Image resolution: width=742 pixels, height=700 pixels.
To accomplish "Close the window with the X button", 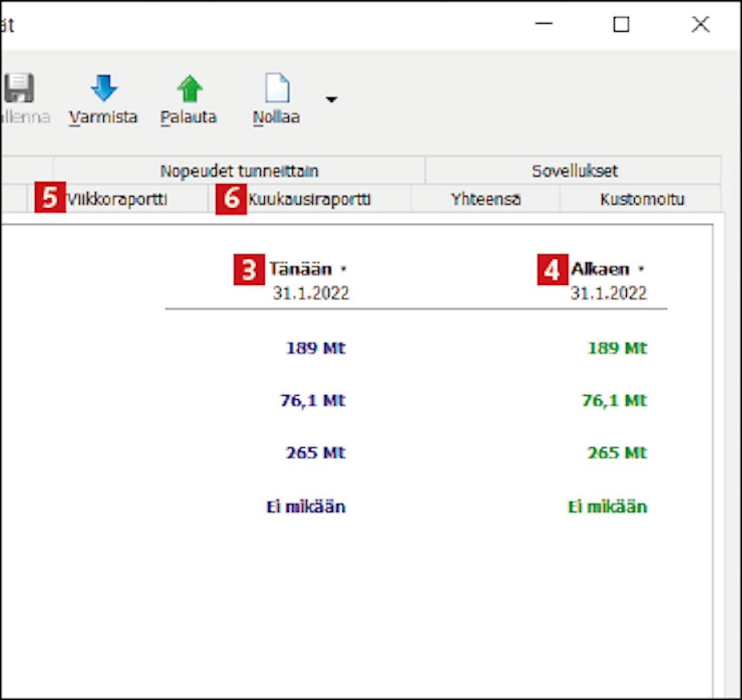I will click(x=700, y=24).
